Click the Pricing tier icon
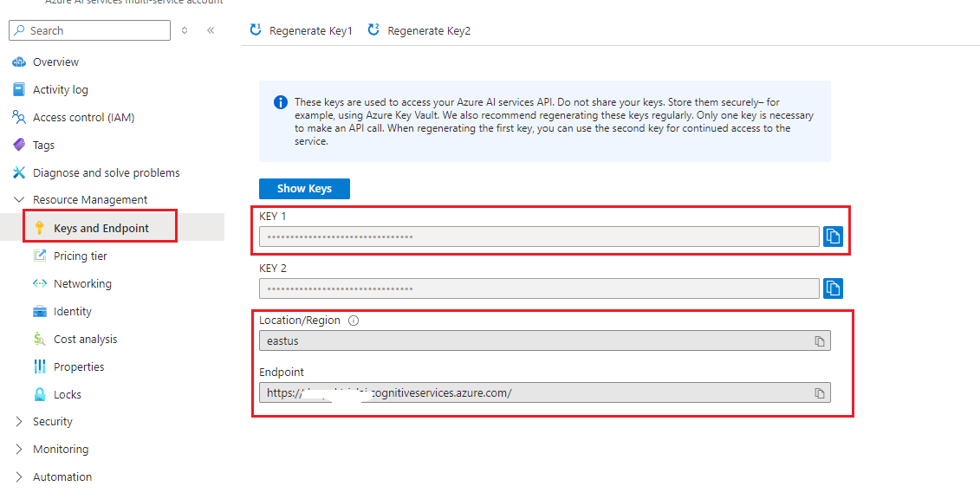Image resolution: width=980 pixels, height=499 pixels. 40,256
